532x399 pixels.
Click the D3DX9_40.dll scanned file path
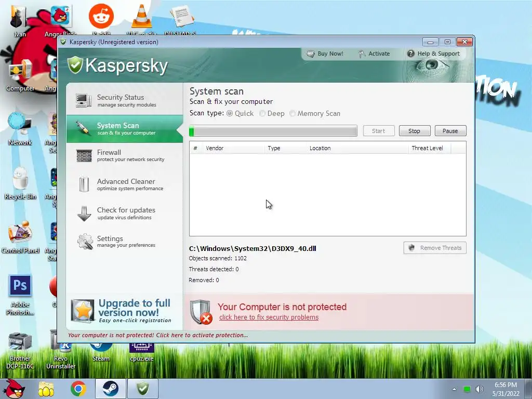click(252, 248)
